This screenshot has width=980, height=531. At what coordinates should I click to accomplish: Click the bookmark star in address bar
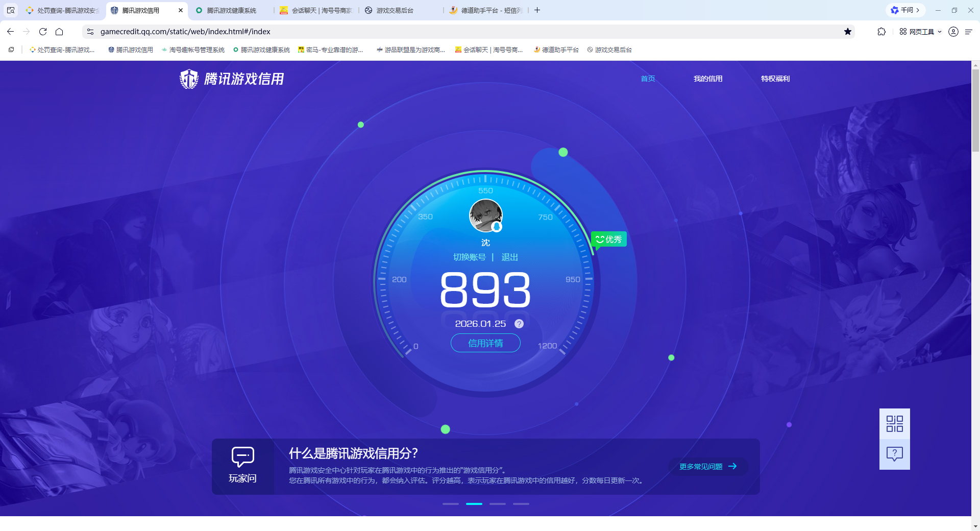pos(848,32)
